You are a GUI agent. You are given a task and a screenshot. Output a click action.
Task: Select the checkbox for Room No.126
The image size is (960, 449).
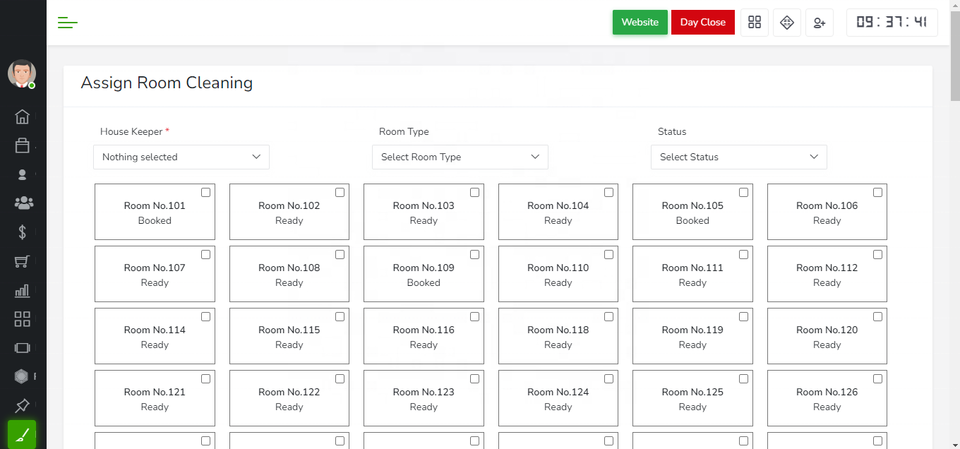878,378
